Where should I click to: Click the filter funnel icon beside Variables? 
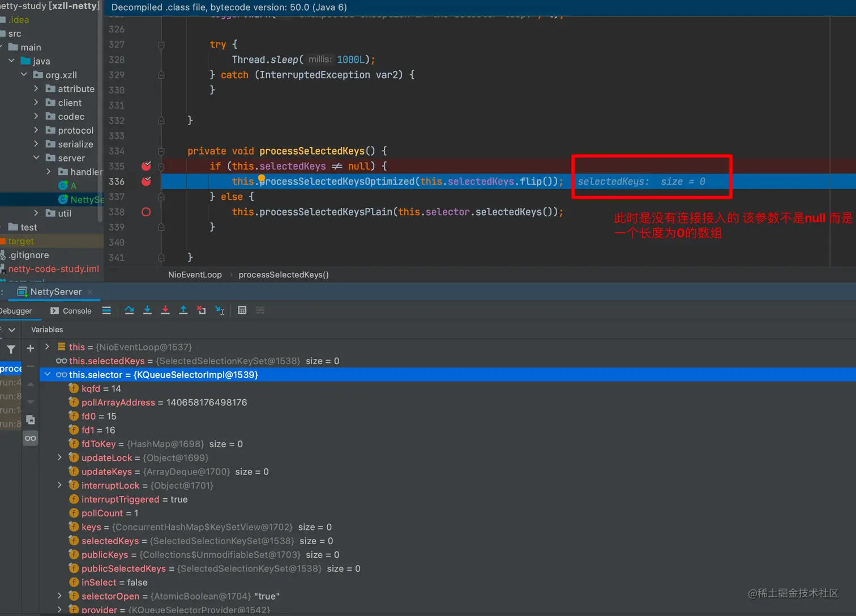11,349
